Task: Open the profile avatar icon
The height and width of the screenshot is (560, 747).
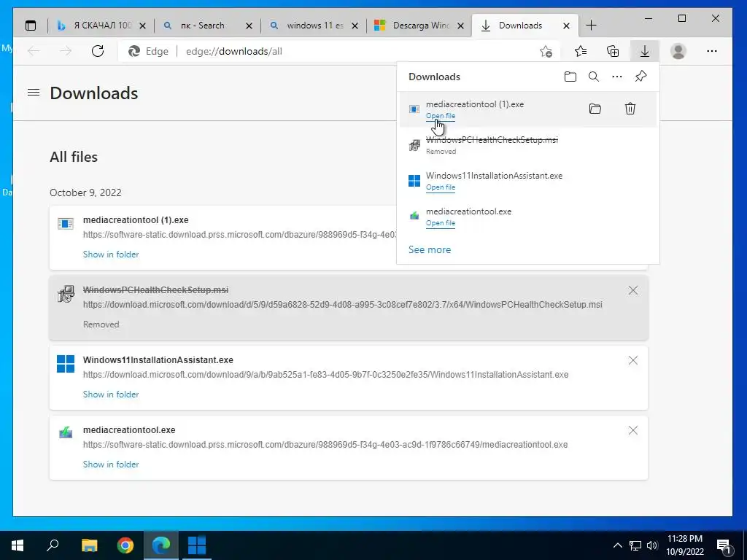Action: coord(678,51)
